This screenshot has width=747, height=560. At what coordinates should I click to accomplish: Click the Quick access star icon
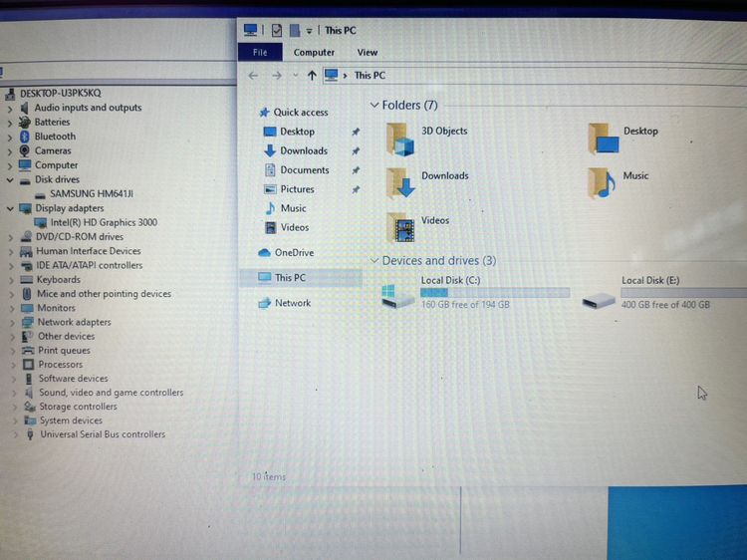point(264,113)
